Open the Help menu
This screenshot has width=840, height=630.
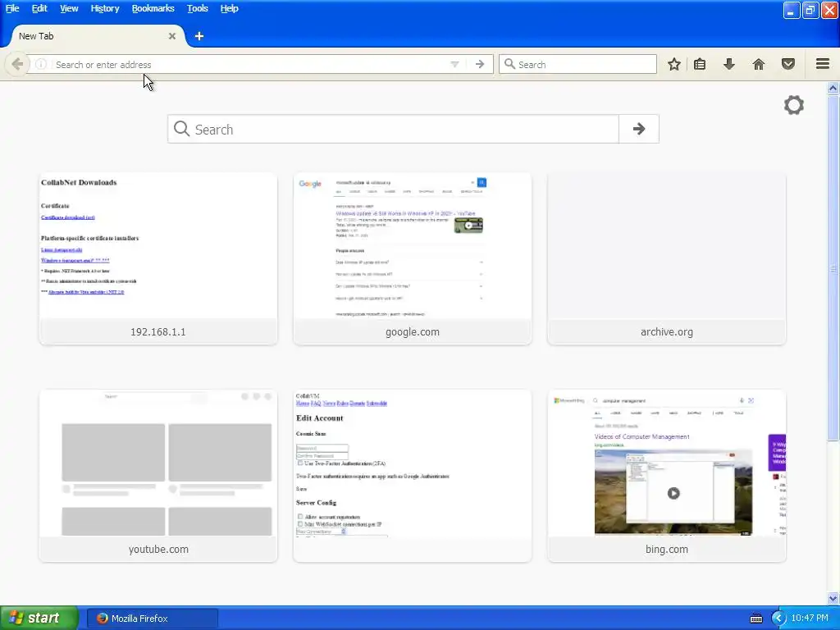click(x=230, y=8)
